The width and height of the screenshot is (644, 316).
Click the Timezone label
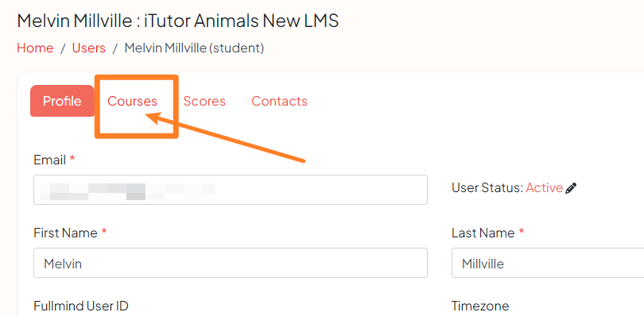coord(480,306)
